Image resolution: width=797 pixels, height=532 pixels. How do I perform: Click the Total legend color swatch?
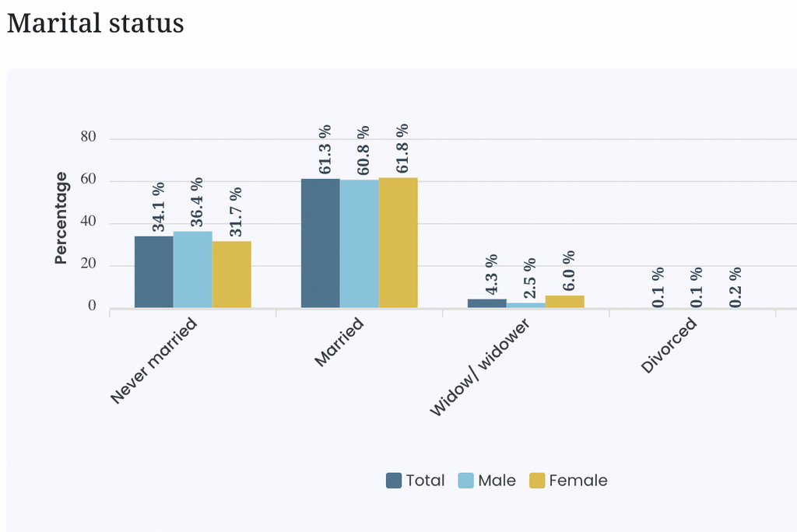pyautogui.click(x=393, y=480)
